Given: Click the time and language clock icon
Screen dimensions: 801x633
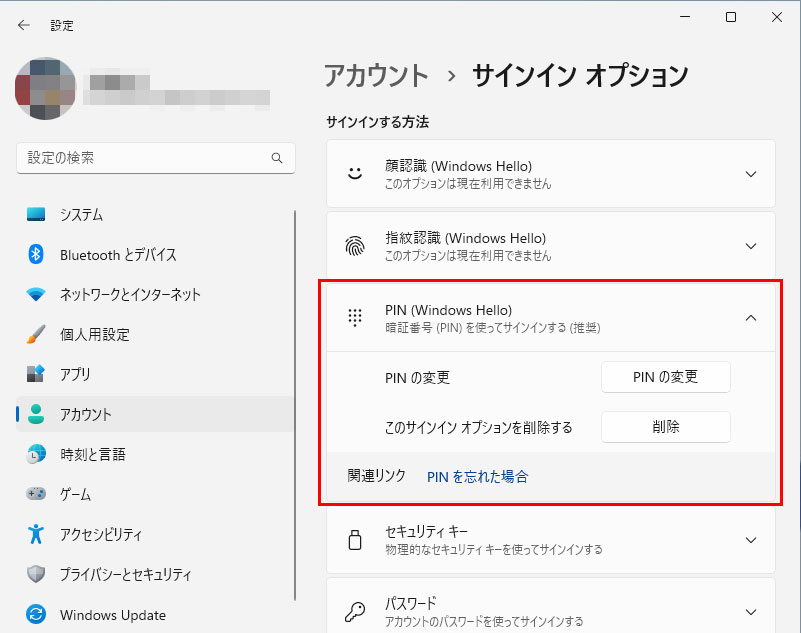Looking at the screenshot, I should tap(36, 454).
